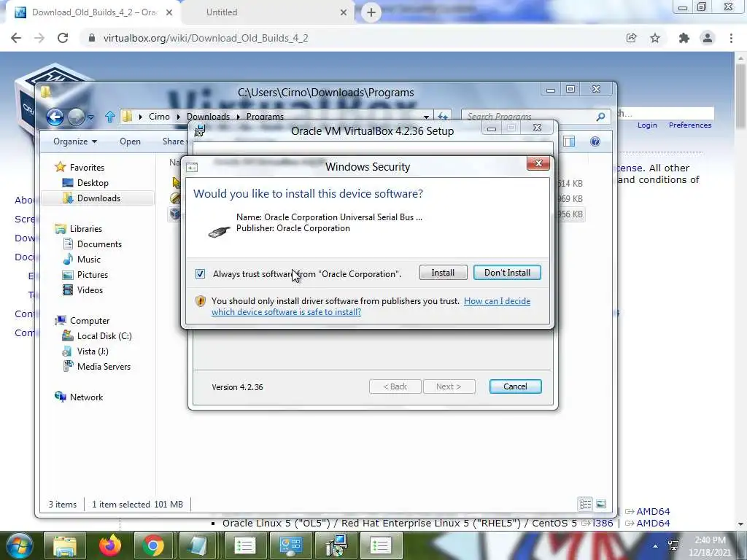
Task: Click OL5 AMD64 download link
Action: 653,523
